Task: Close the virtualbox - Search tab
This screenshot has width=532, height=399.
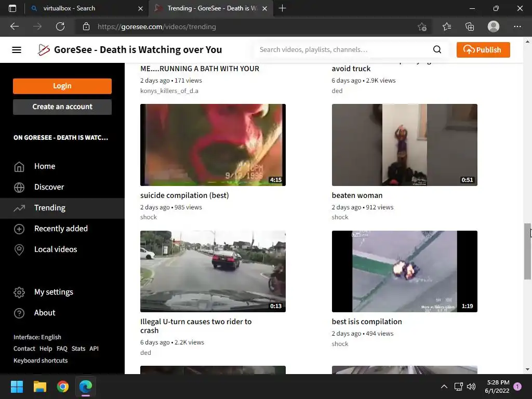Action: (140, 8)
